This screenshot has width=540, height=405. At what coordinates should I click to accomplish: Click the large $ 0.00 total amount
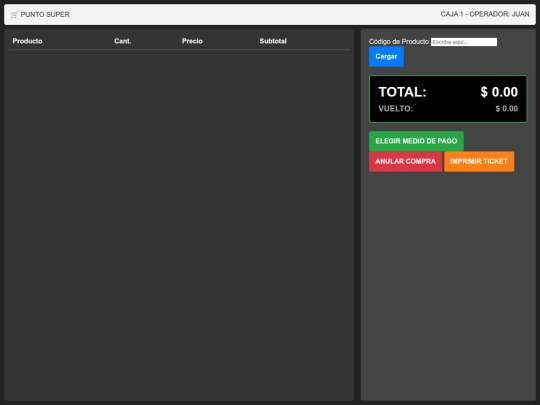pos(499,92)
